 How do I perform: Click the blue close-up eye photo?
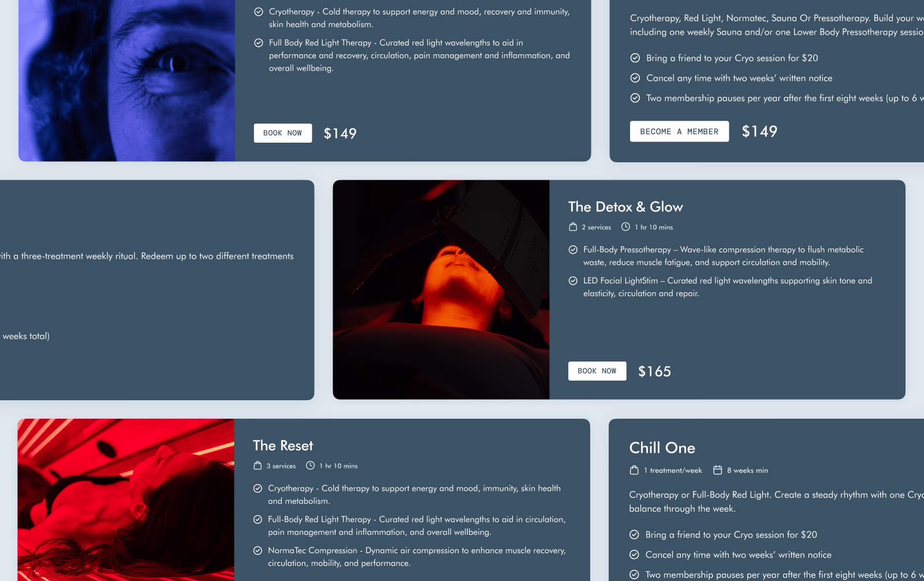point(126,80)
